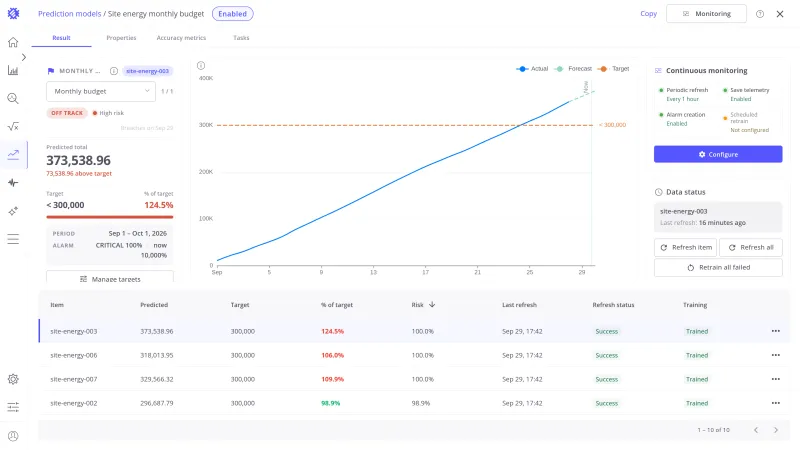Click the sort arrow next to Risk
The image size is (800, 450).
tap(432, 305)
